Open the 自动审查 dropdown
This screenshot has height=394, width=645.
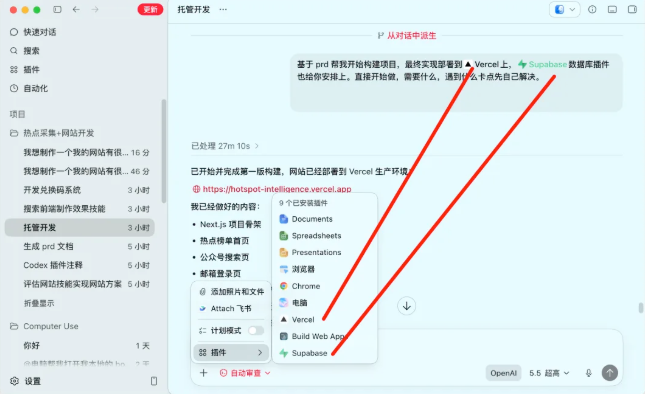pos(245,373)
